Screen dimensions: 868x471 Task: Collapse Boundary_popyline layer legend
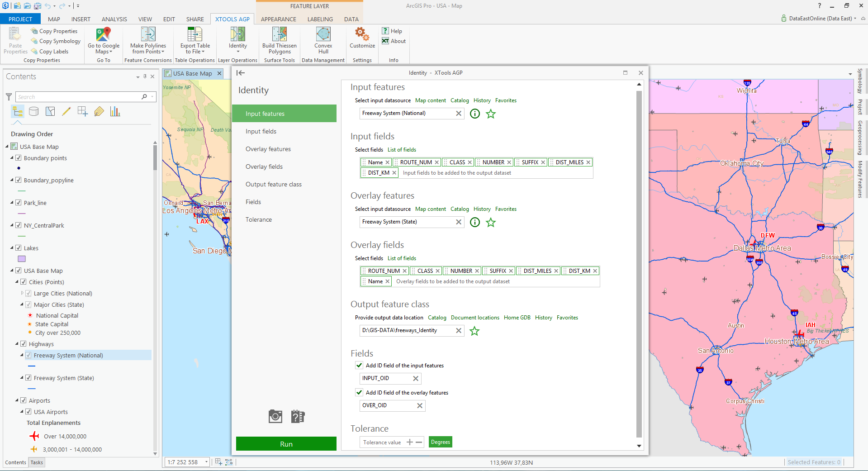click(x=12, y=180)
